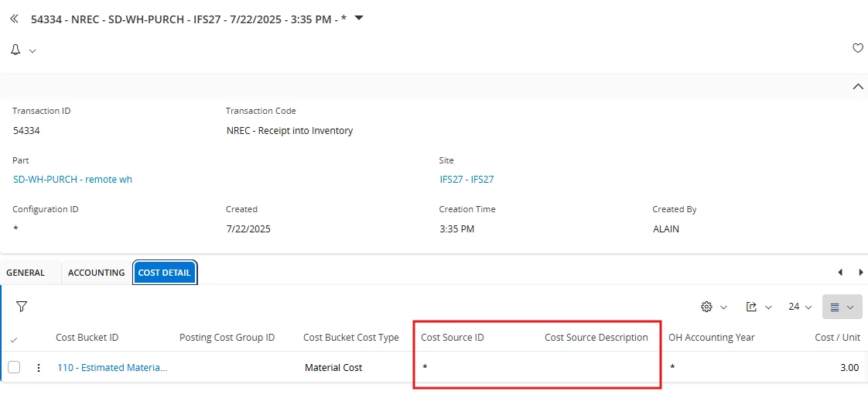Screen dimensions: 868x395
Task: Click the right arrow to scroll tabs
Action: 861,272
